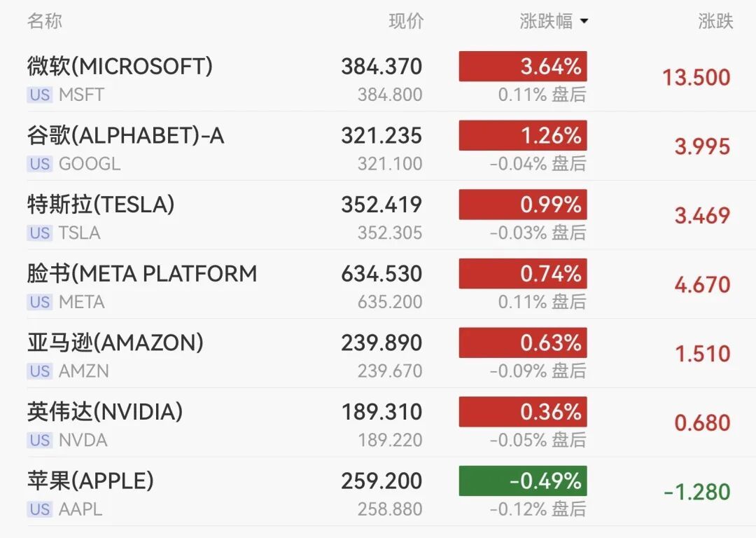
Task: Select 脸书(META PLATFORM) stock name
Action: pos(142,273)
